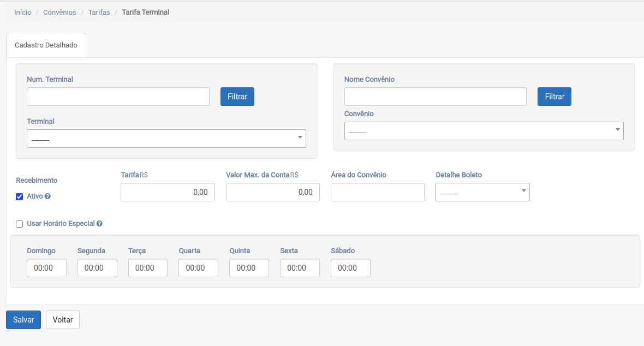The height and width of the screenshot is (346, 644).
Task: Open the Terminal dropdown
Action: [x=166, y=139]
